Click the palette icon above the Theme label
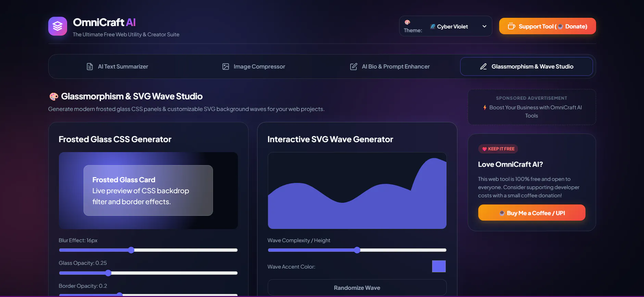 click(x=407, y=22)
